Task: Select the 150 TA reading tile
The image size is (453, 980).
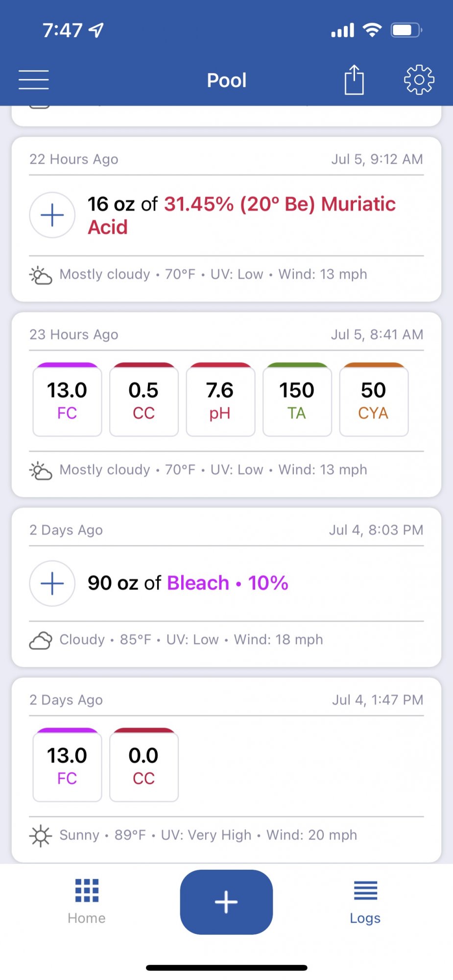Action: [297, 400]
